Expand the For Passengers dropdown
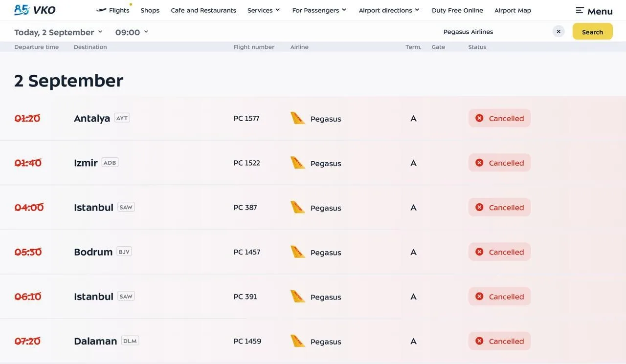Image resolution: width=626 pixels, height=364 pixels. click(319, 10)
